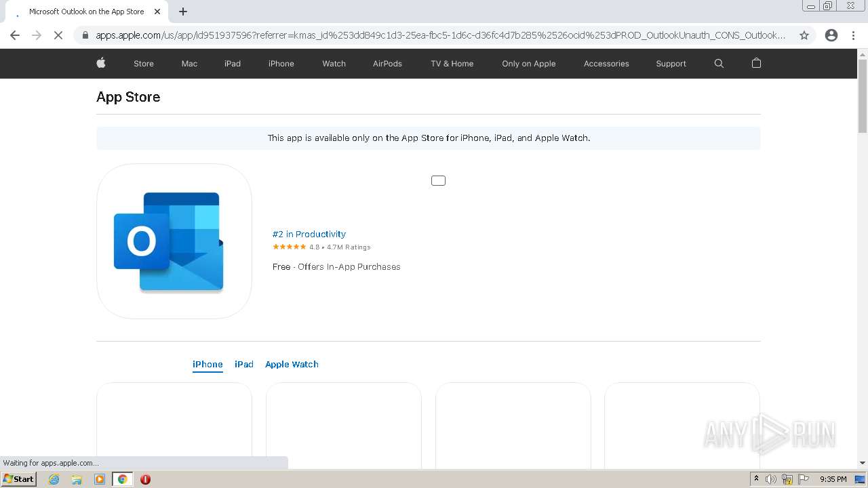Open the red Opera taskbar icon
868x488 pixels.
145,479
